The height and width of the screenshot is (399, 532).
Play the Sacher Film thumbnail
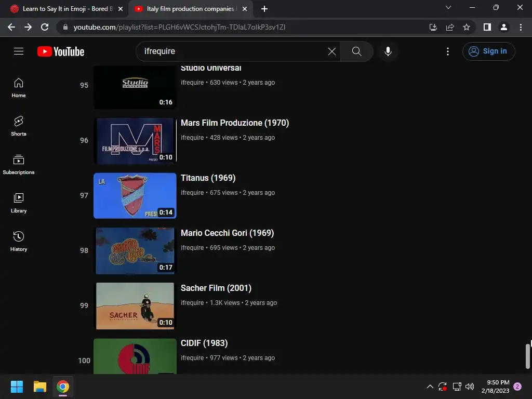pos(135,306)
